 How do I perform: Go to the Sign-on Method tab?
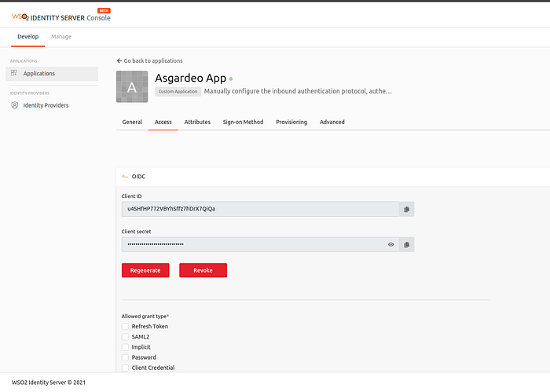pos(243,122)
